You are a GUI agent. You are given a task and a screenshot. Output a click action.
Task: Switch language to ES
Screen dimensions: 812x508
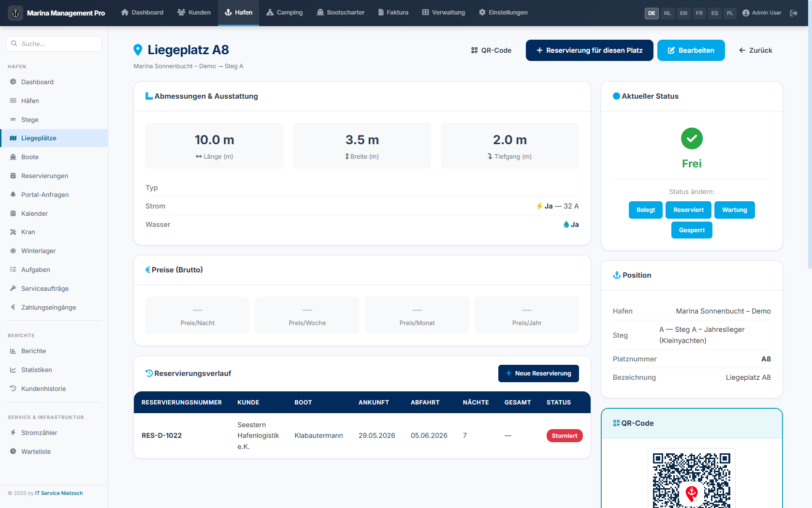tap(715, 13)
